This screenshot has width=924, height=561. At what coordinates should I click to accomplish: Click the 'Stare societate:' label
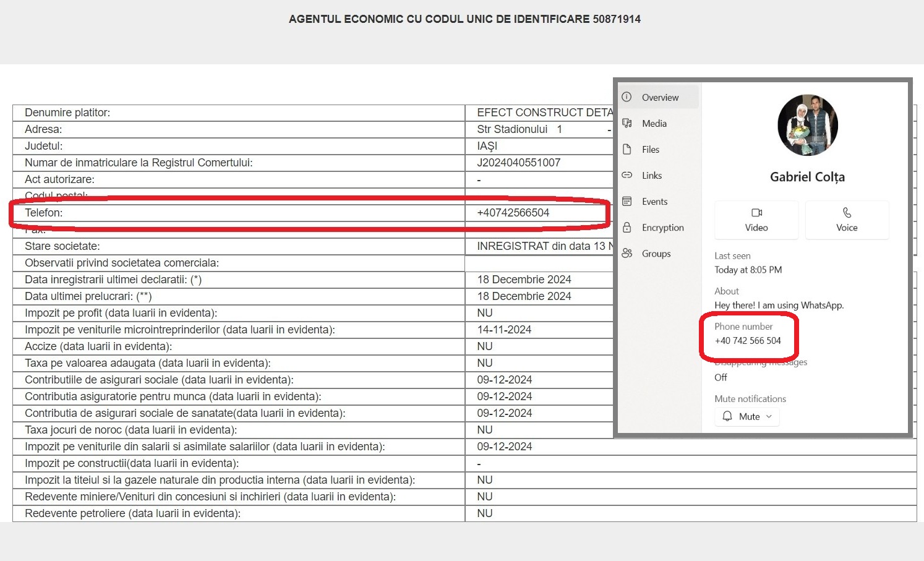pos(62,246)
